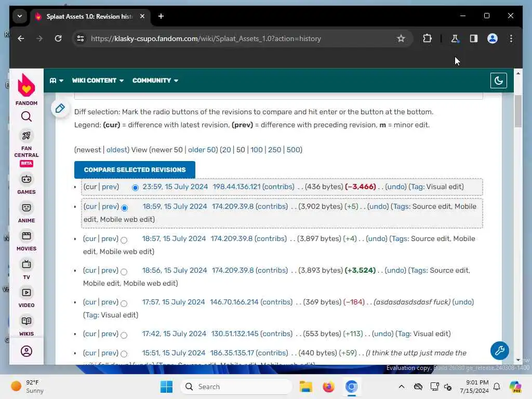The height and width of the screenshot is (399, 532).
Task: Open a new browser tab
Action: tap(161, 16)
